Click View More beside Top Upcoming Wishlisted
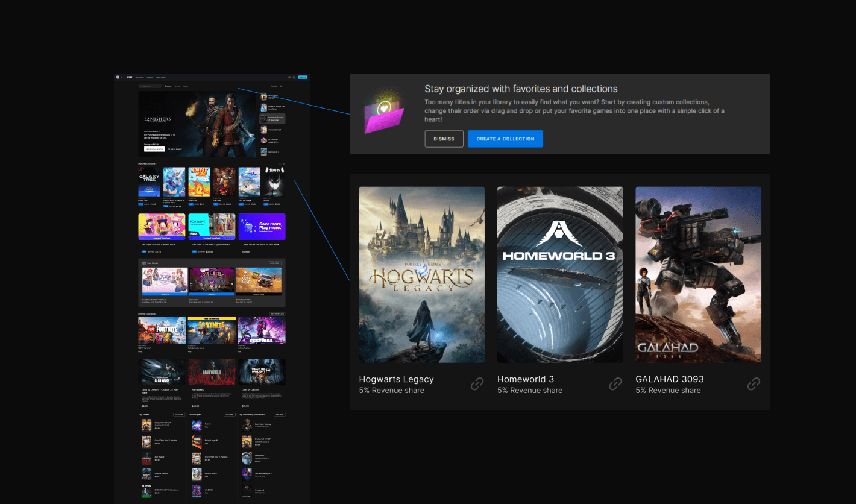 (x=280, y=414)
